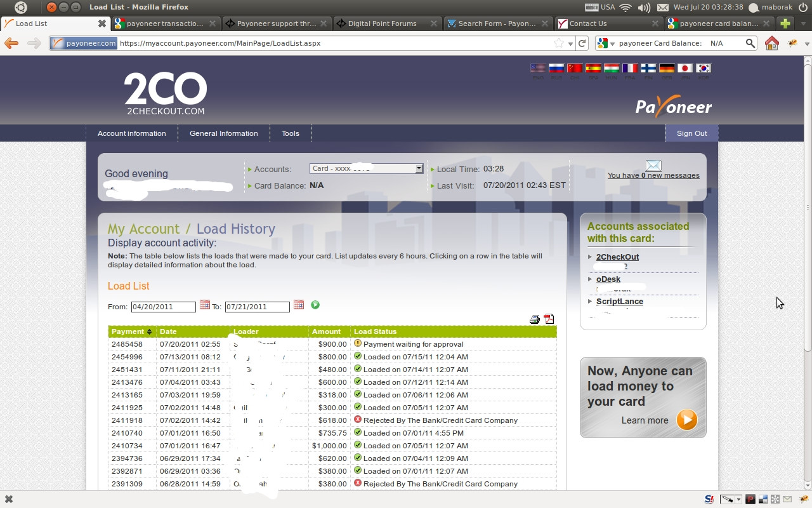Click the Firefox home button
The height and width of the screenshot is (508, 812).
[772, 43]
